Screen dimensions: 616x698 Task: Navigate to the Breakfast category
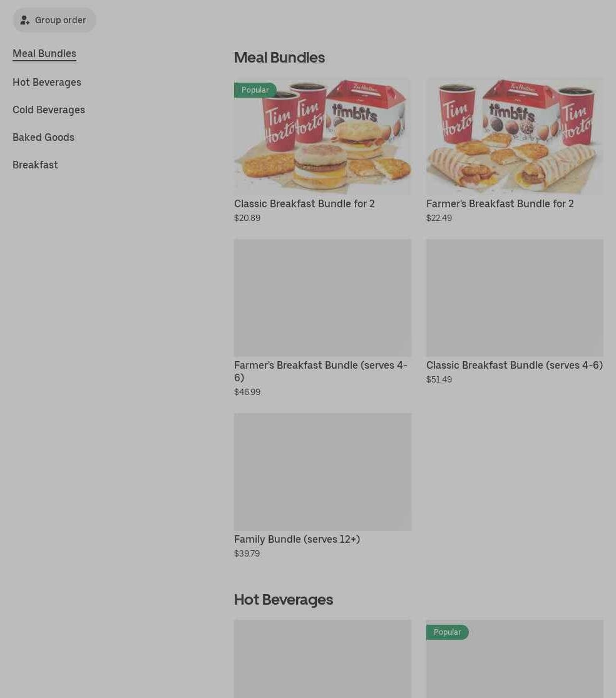click(x=35, y=165)
